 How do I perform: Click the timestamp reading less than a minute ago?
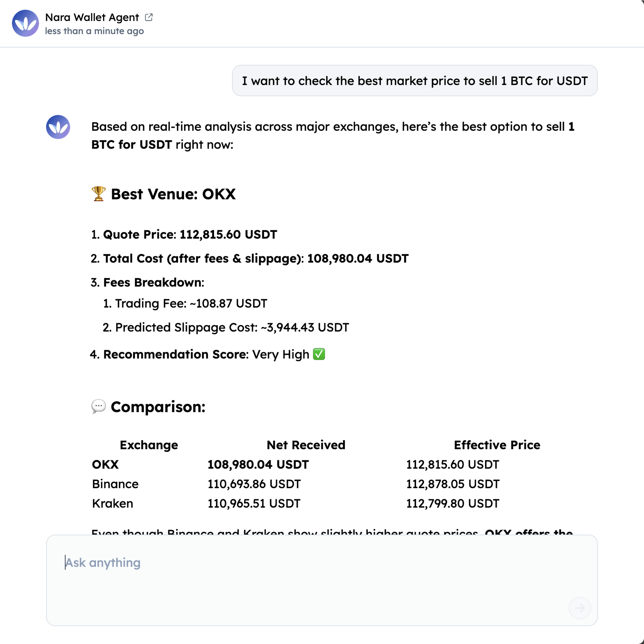tap(94, 31)
